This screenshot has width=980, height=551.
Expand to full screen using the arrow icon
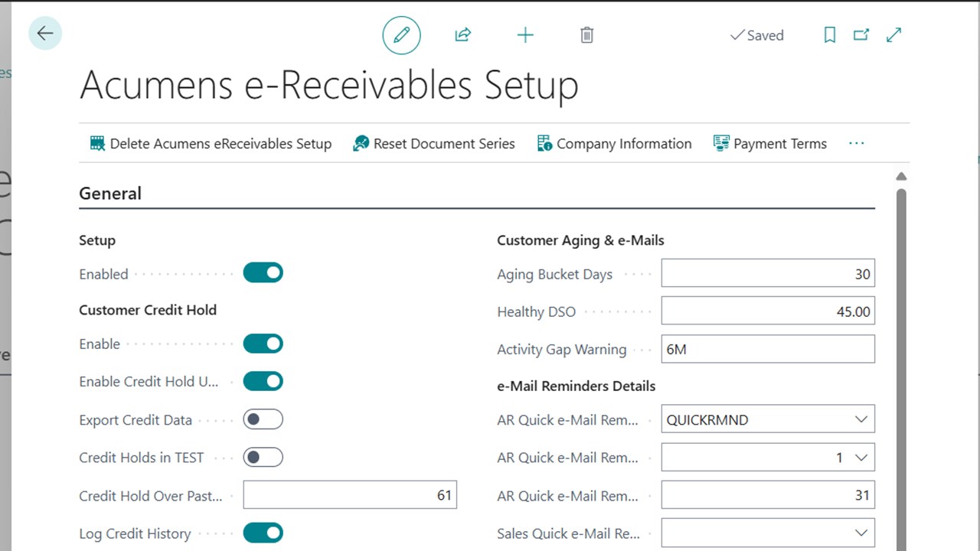[x=893, y=35]
